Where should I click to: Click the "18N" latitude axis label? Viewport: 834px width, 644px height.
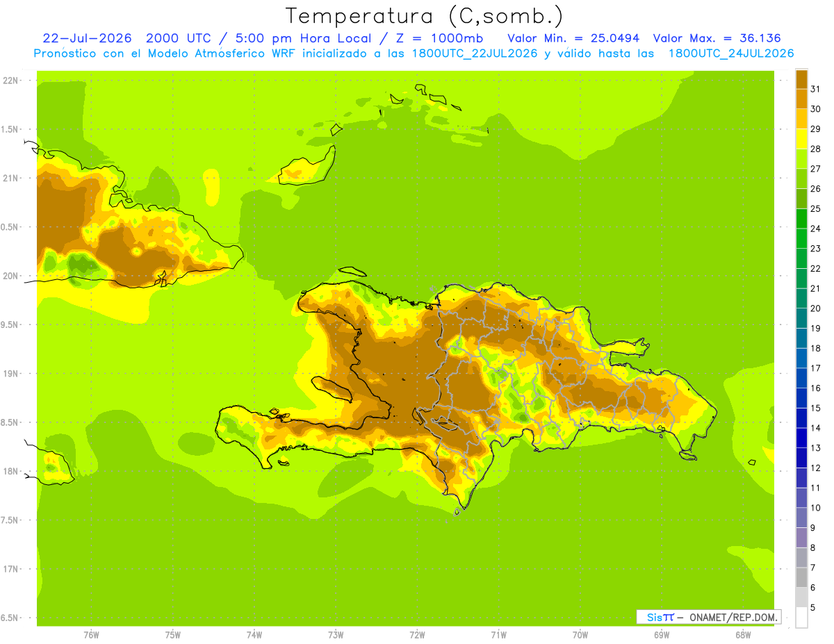pyautogui.click(x=10, y=471)
